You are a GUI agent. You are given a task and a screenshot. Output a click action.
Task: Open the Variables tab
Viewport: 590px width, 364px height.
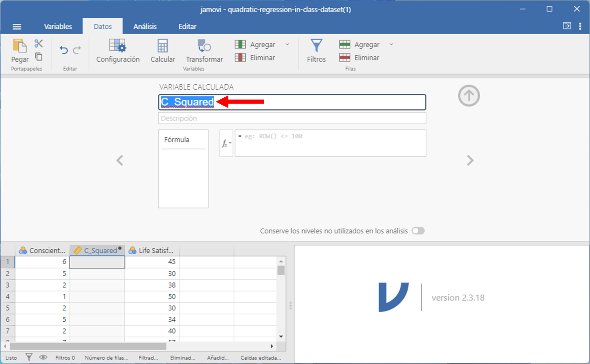(x=58, y=27)
